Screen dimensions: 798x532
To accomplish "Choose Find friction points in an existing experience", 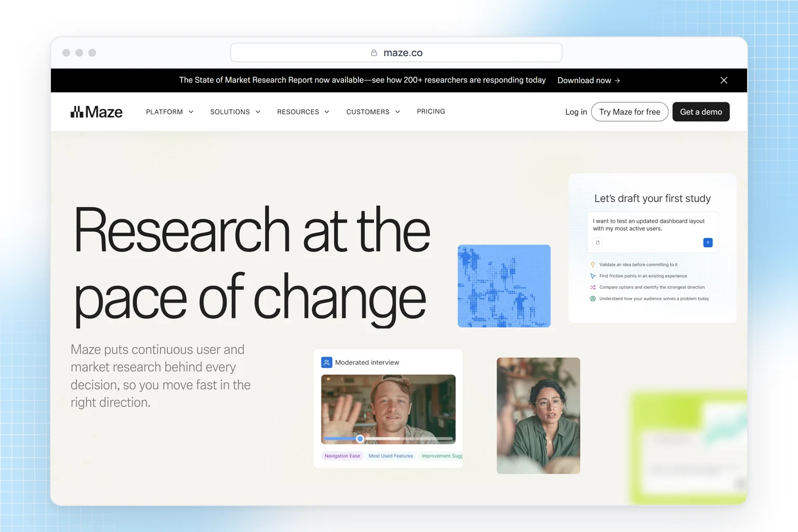I will [643, 276].
